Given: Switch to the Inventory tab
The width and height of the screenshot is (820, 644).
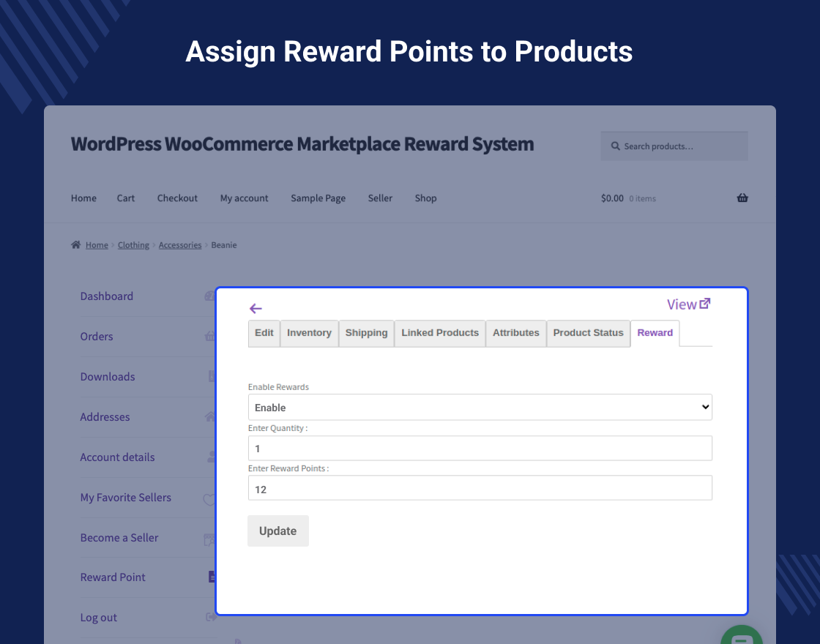Looking at the screenshot, I should coord(309,333).
